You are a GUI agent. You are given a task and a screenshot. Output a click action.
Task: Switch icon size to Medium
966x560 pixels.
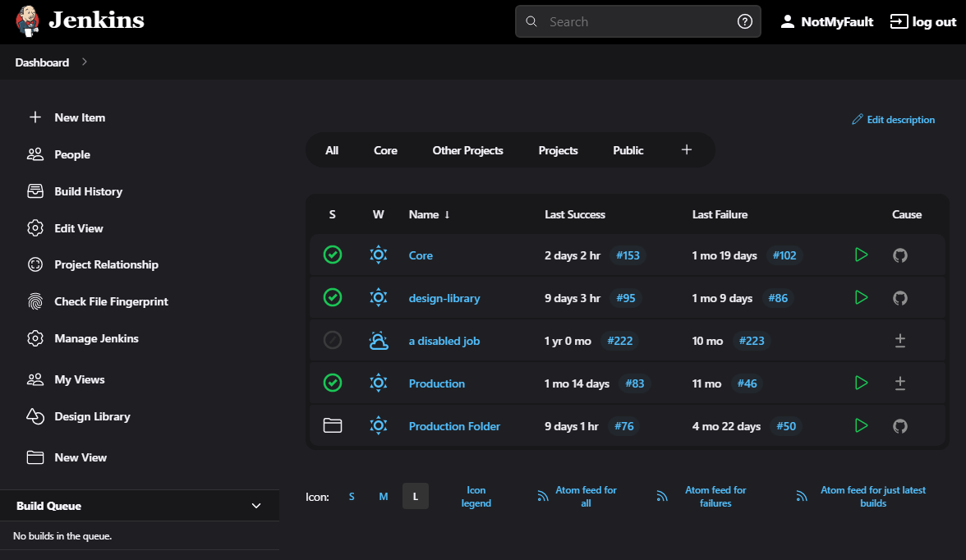tap(383, 496)
